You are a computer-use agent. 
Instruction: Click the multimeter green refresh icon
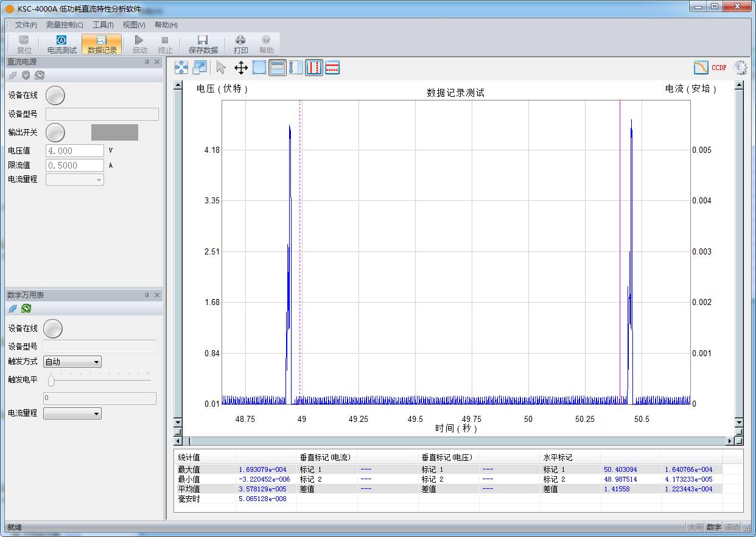point(26,309)
